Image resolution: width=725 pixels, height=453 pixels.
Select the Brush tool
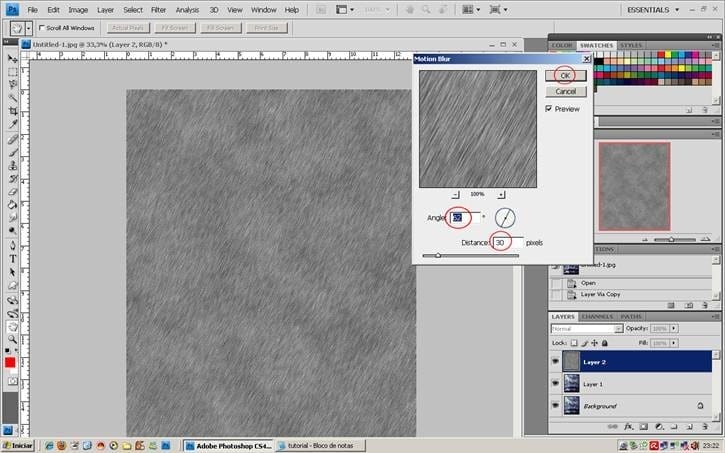coord(12,153)
